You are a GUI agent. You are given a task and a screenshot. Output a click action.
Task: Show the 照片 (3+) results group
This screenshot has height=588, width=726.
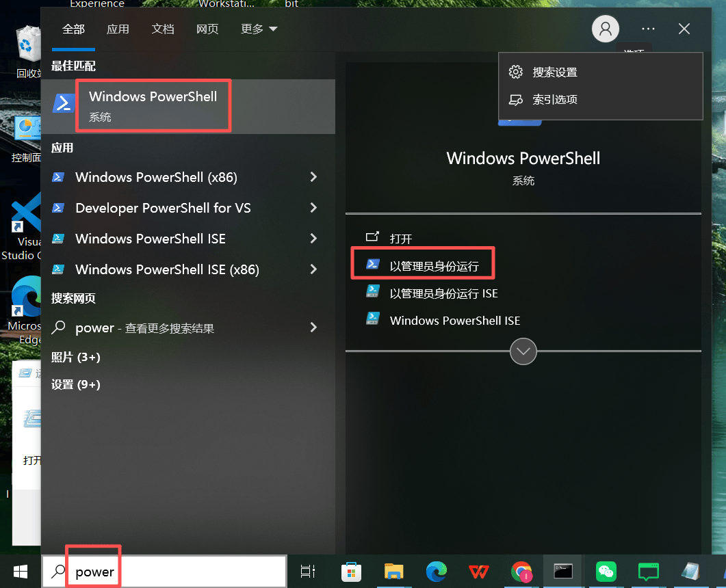pos(75,357)
